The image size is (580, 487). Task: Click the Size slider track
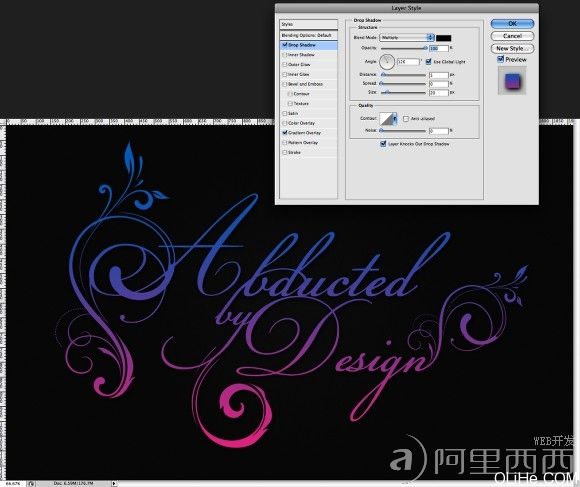404,93
